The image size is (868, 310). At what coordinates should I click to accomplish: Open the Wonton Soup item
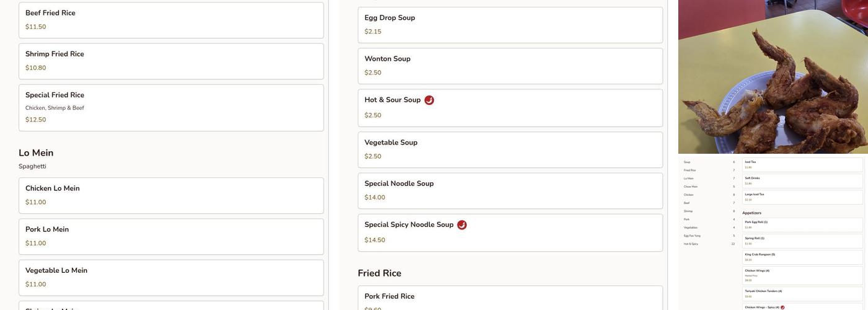(510, 66)
